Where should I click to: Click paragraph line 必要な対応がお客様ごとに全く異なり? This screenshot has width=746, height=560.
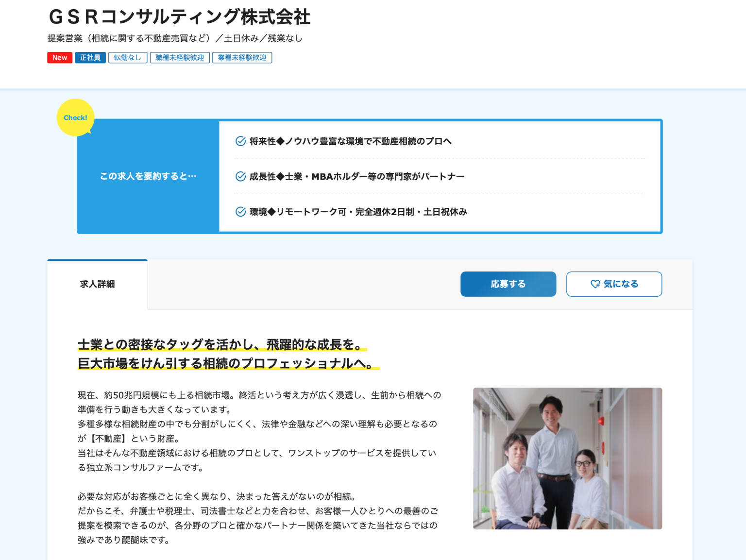(217, 496)
